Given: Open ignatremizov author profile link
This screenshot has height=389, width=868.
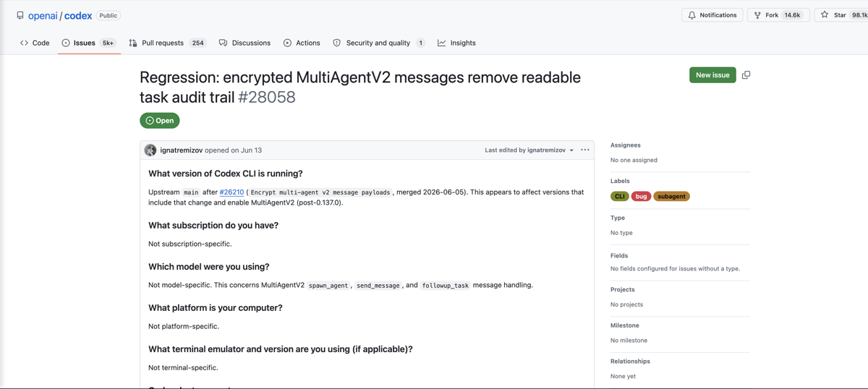Looking at the screenshot, I should pos(182,150).
